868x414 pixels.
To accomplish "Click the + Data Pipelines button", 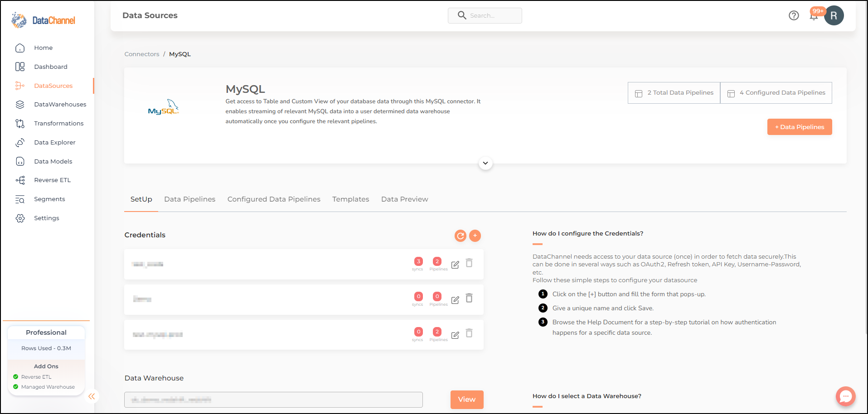I will (x=800, y=127).
